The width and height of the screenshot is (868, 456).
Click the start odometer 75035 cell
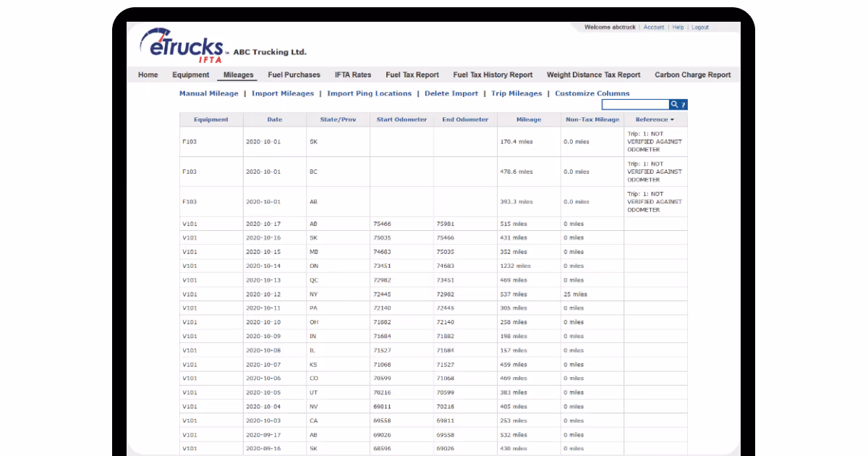coord(401,238)
